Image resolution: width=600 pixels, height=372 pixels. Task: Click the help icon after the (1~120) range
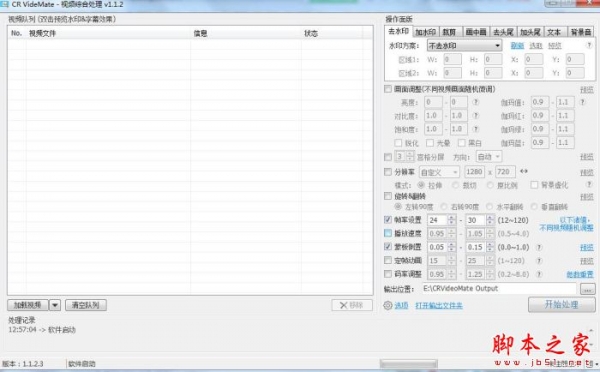click(539, 261)
